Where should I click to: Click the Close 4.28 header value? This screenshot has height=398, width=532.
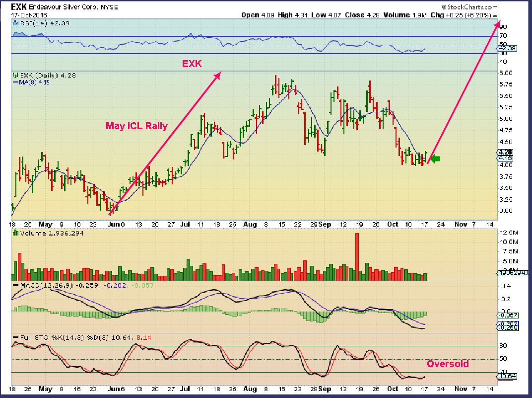pyautogui.click(x=362, y=15)
